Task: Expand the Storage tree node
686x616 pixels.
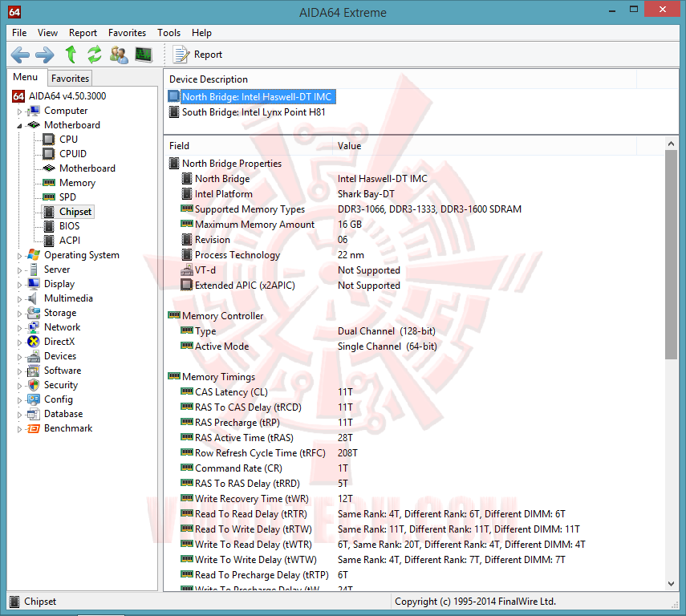Action: 19,314
